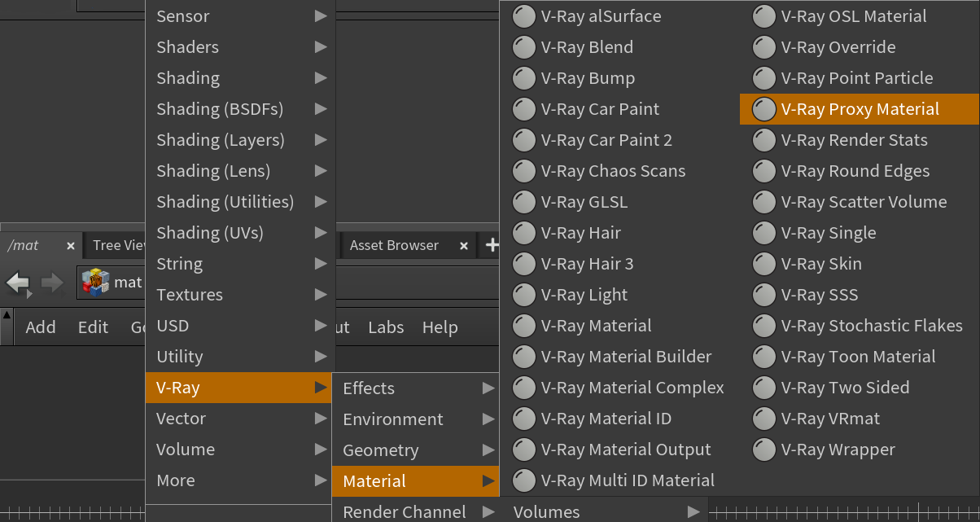Expand the Effects submenu arrow
This screenshot has height=522, width=980.
tap(488, 388)
